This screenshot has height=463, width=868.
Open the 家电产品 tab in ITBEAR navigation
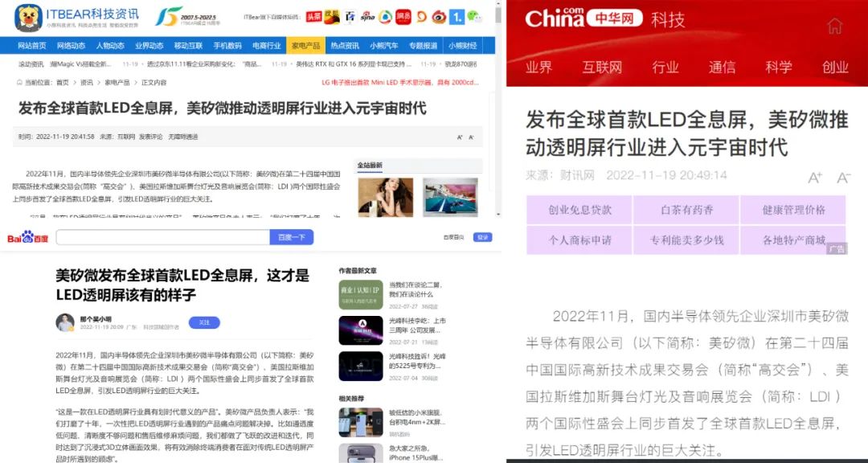305,45
